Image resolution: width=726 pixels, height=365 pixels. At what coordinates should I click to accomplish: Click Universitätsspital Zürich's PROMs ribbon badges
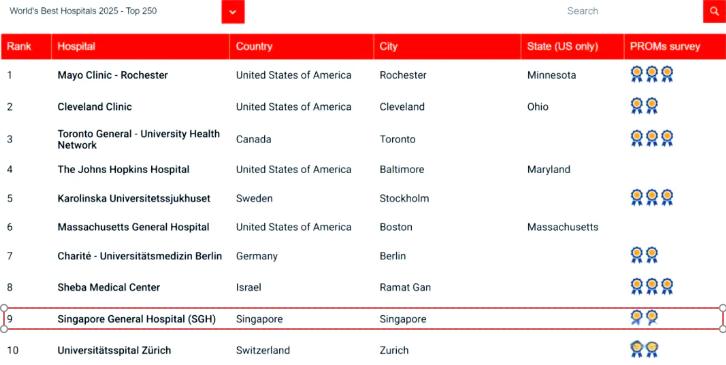click(x=645, y=349)
